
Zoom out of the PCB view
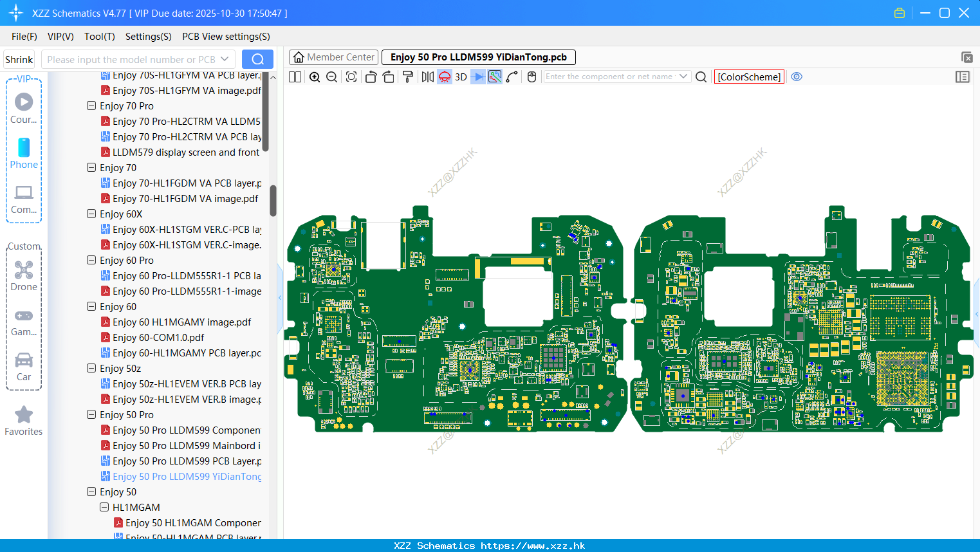click(x=332, y=77)
